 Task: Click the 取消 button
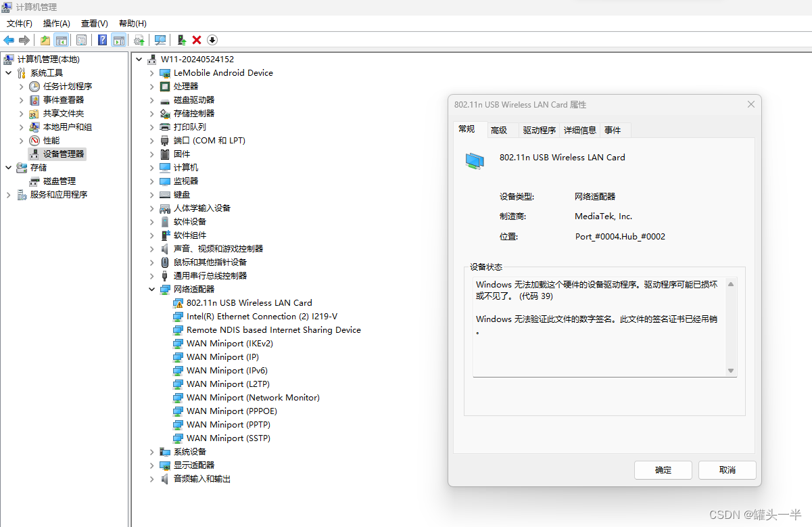pos(727,469)
